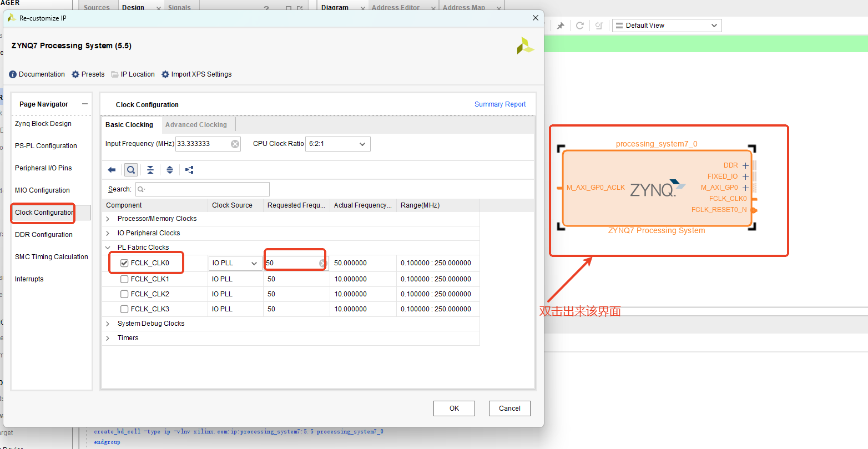
Task: Expand IO Peripheral Clocks group
Action: click(108, 233)
